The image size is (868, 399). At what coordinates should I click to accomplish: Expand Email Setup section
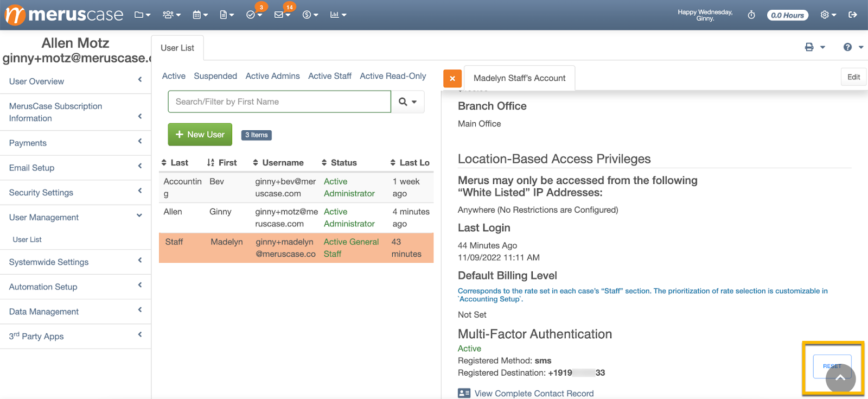click(x=75, y=168)
